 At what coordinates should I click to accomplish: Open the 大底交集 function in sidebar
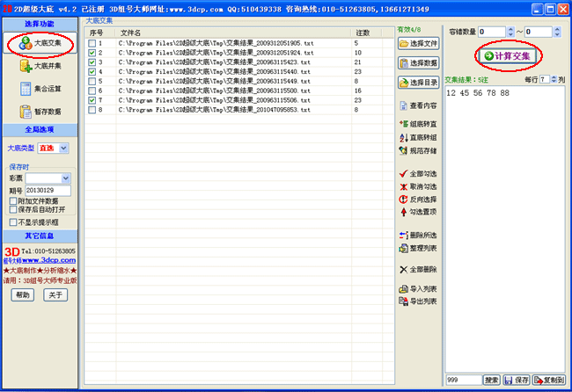(39, 42)
